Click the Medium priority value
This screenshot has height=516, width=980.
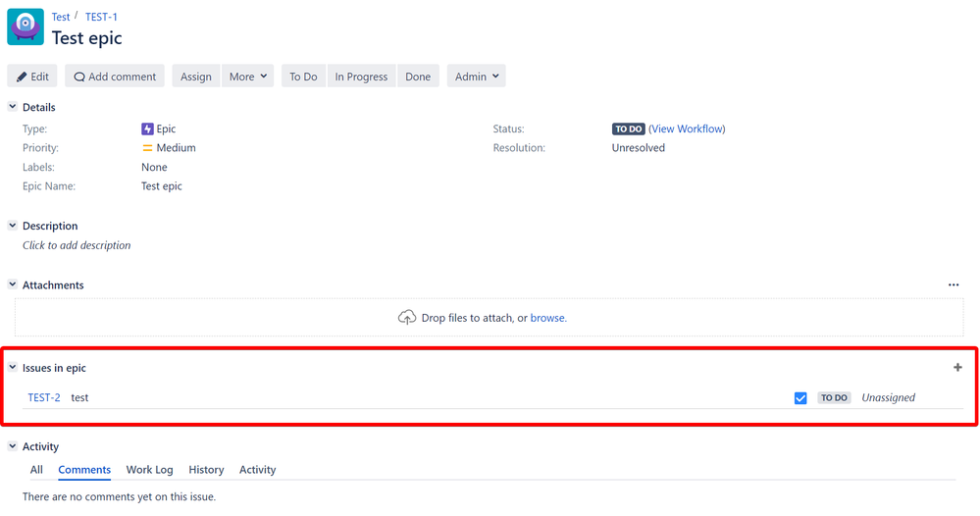pos(176,148)
